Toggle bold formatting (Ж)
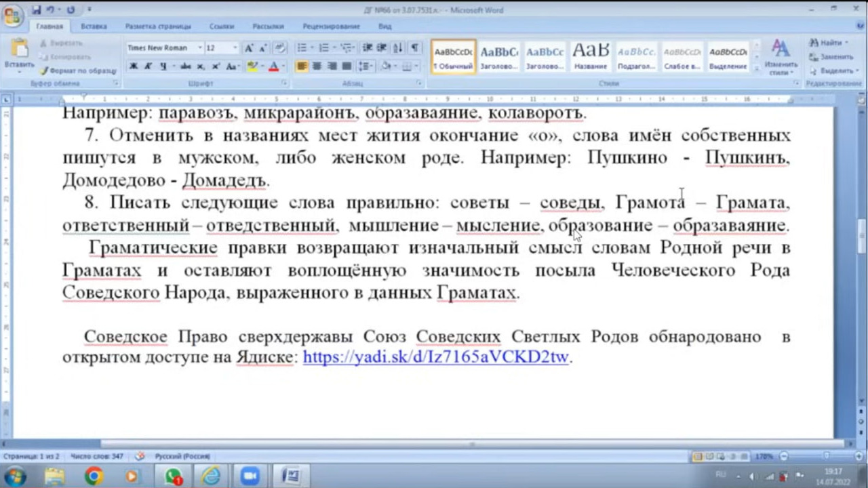Viewport: 868px width, 488px height. click(134, 66)
